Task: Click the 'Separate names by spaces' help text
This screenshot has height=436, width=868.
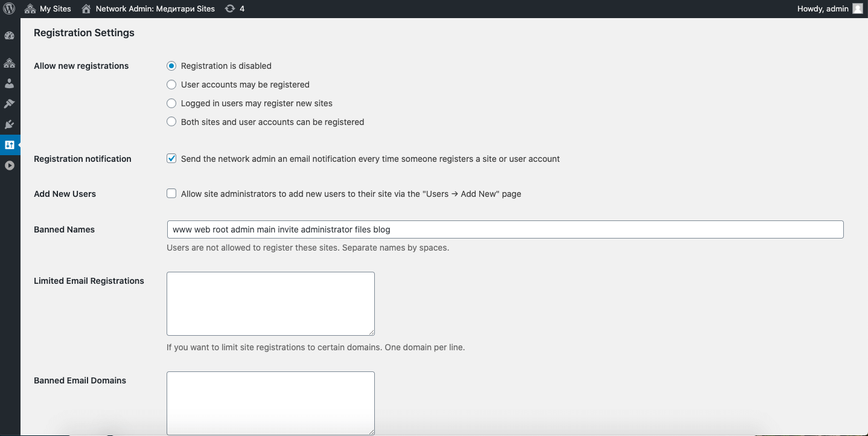Action: [x=395, y=248]
